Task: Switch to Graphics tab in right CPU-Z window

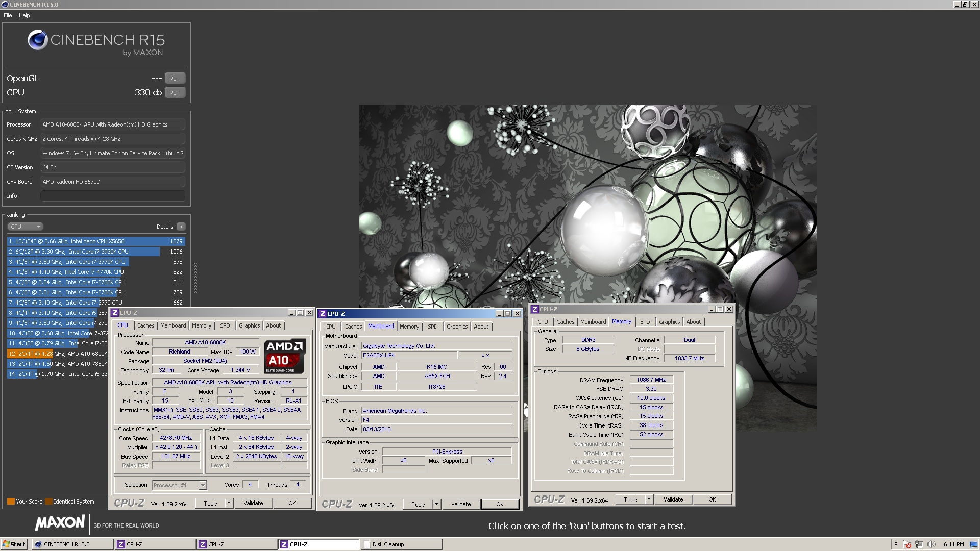Action: 669,322
